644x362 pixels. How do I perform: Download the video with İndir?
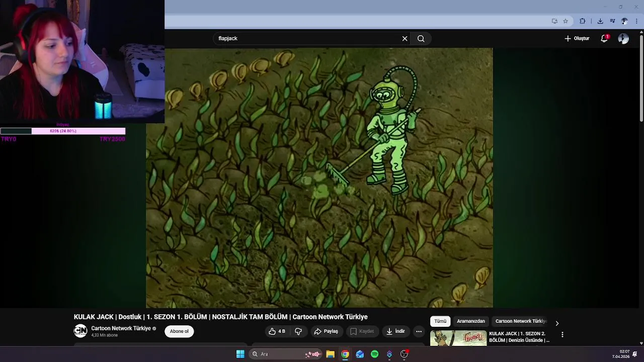pos(395,331)
